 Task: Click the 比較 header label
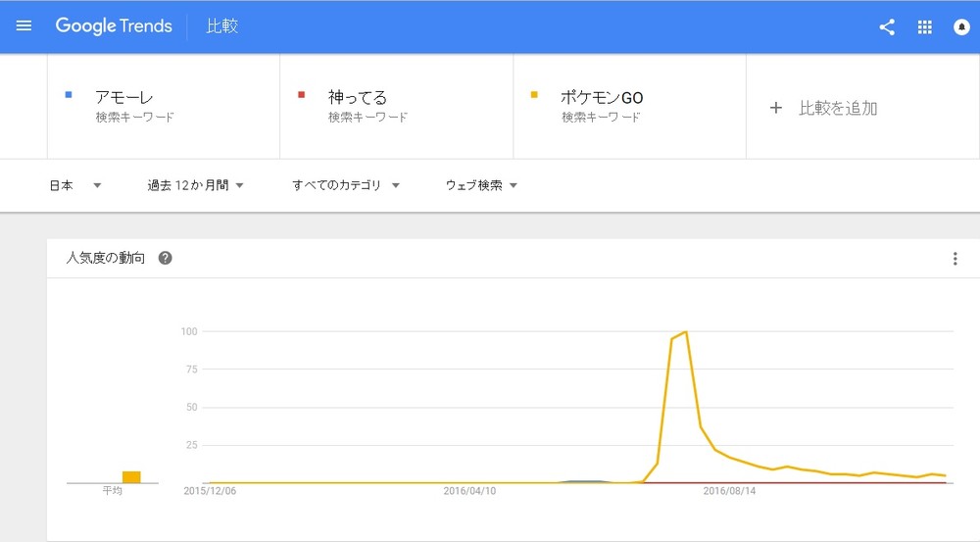[x=221, y=26]
